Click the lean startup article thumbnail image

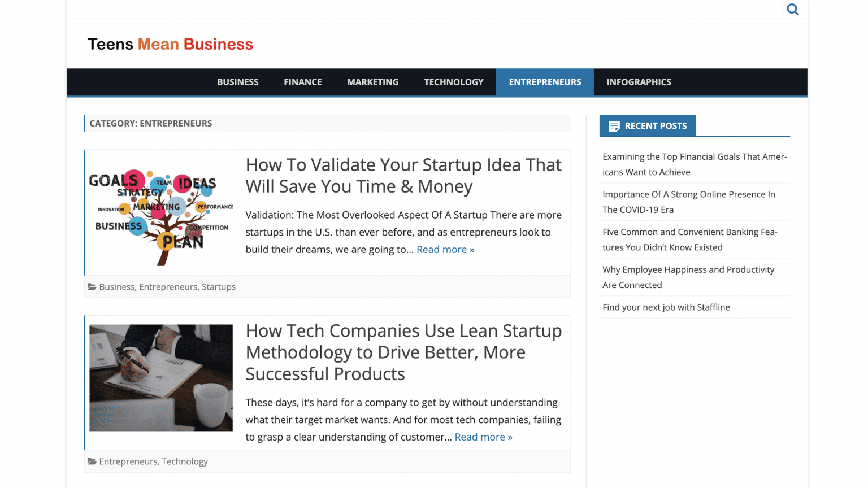point(160,377)
